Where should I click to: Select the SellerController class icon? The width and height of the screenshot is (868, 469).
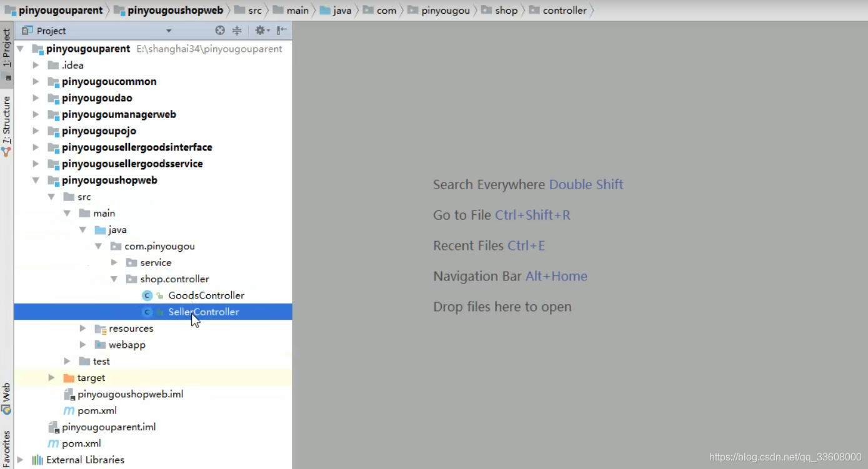pyautogui.click(x=147, y=312)
